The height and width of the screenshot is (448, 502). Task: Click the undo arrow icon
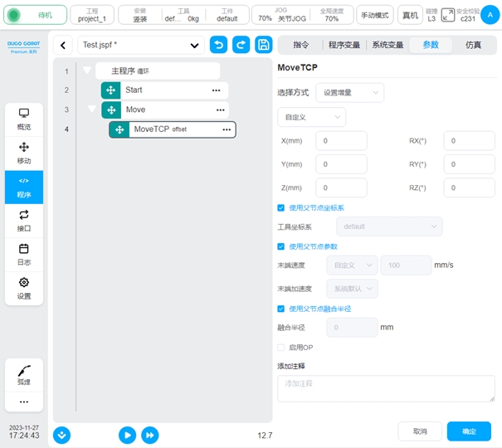click(218, 46)
